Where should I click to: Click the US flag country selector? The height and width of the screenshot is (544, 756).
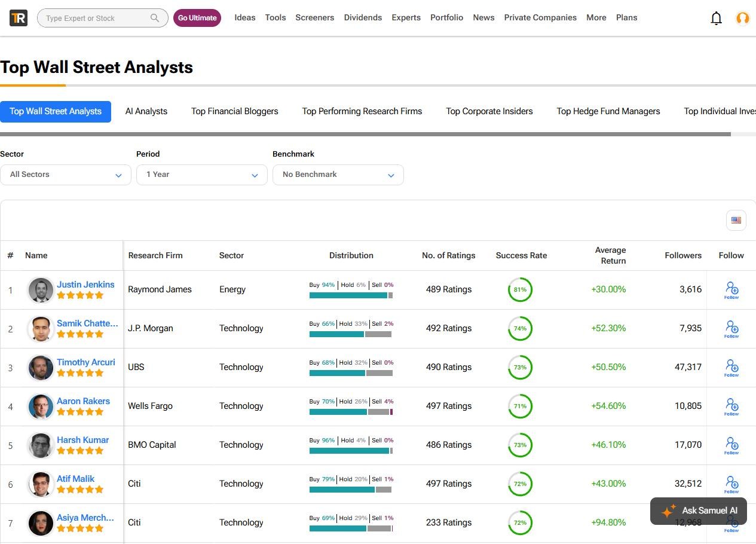click(x=736, y=220)
